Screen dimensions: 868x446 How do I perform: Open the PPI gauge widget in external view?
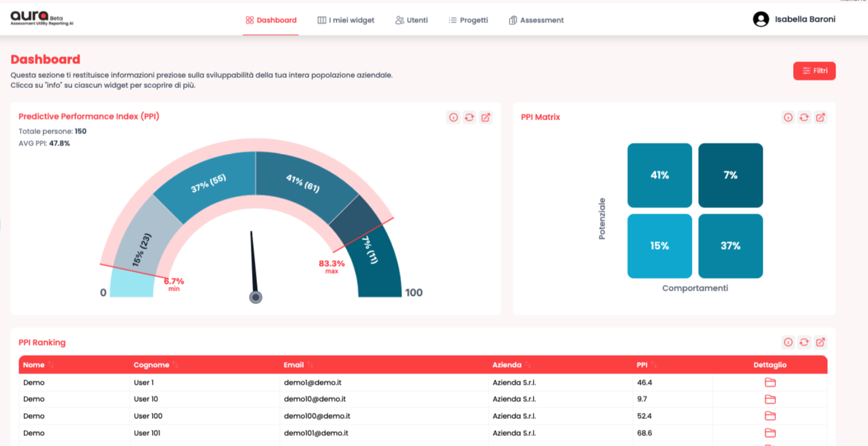click(486, 117)
